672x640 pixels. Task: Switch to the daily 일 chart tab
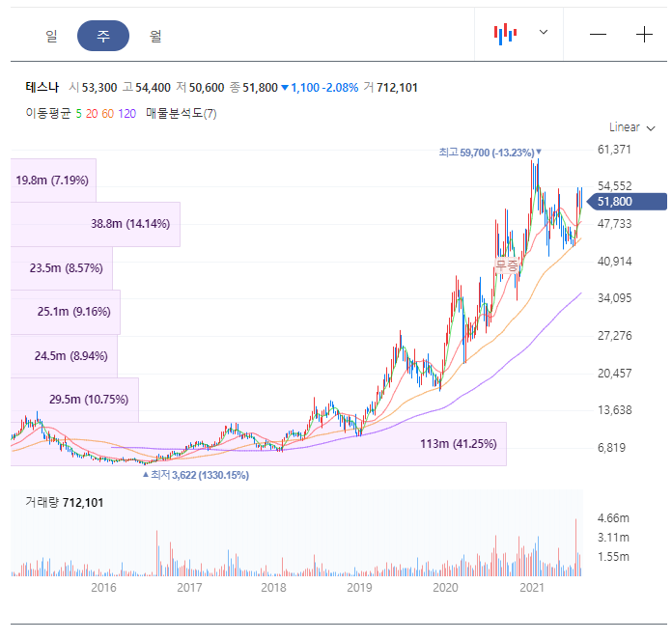click(51, 36)
